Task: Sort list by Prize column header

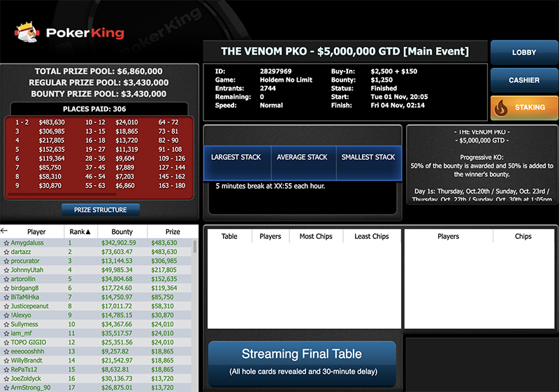Action: pyautogui.click(x=173, y=231)
